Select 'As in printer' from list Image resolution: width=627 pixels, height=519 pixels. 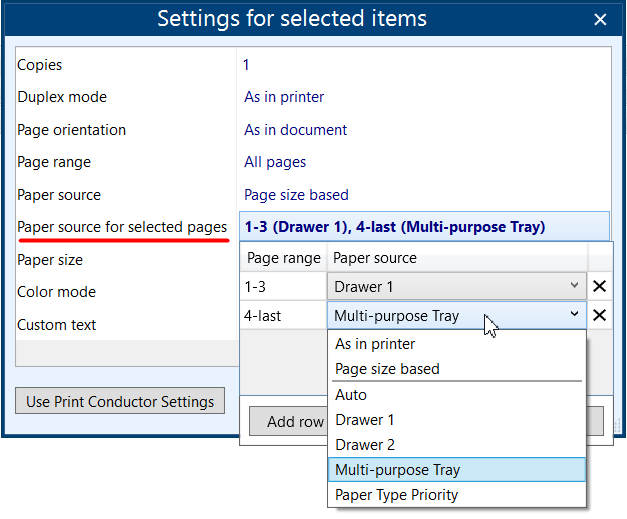coord(375,344)
